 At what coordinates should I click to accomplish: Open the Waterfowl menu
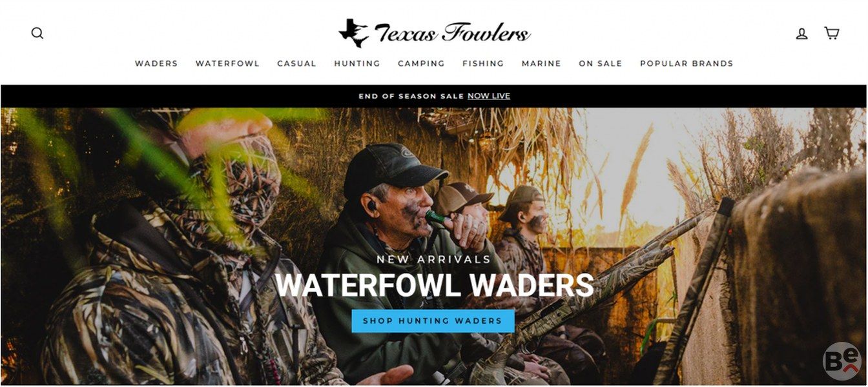227,63
